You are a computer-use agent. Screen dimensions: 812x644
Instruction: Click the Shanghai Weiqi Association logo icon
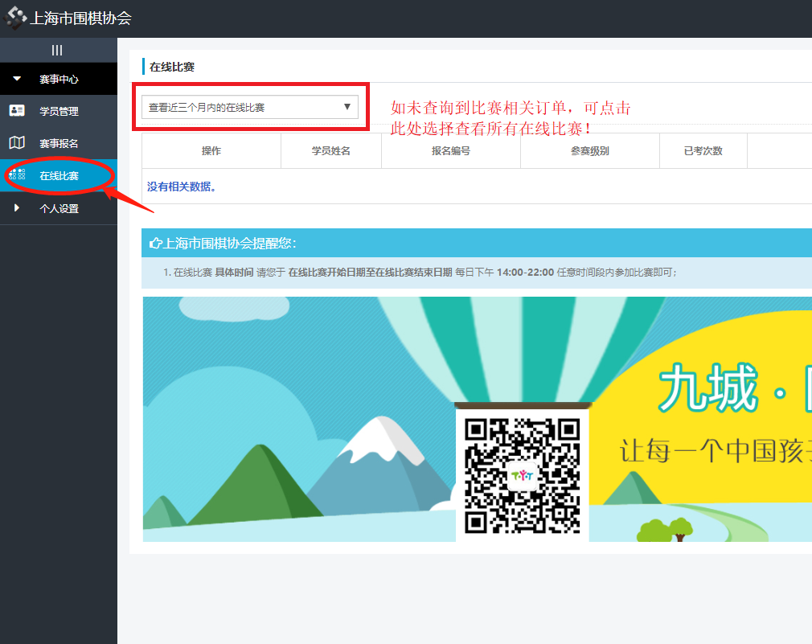click(16, 17)
